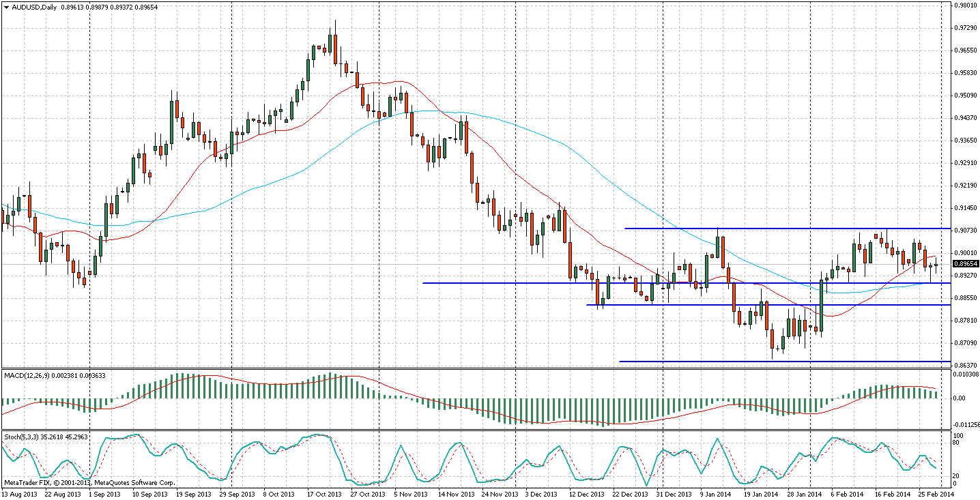Click the 0.98010 price scale label
This screenshot has width=980, height=500.
coord(966,5)
